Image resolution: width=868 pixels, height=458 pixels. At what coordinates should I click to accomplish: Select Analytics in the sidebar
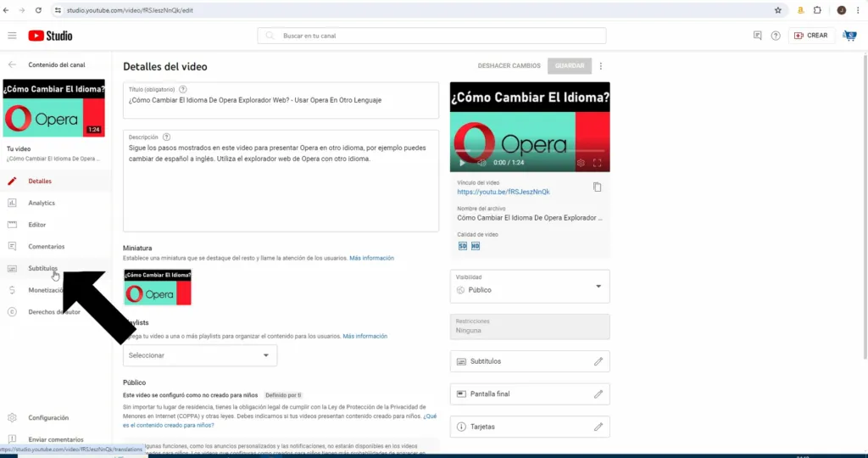42,203
